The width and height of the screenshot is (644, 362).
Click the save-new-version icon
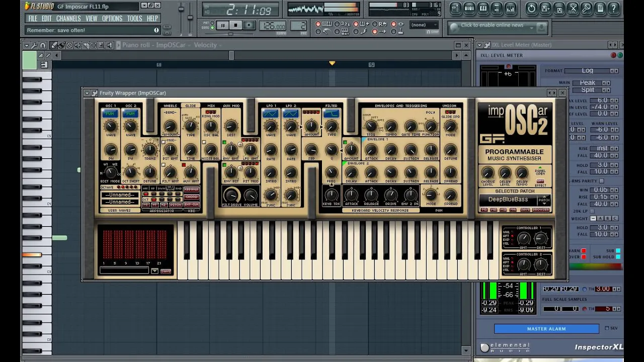click(x=545, y=8)
